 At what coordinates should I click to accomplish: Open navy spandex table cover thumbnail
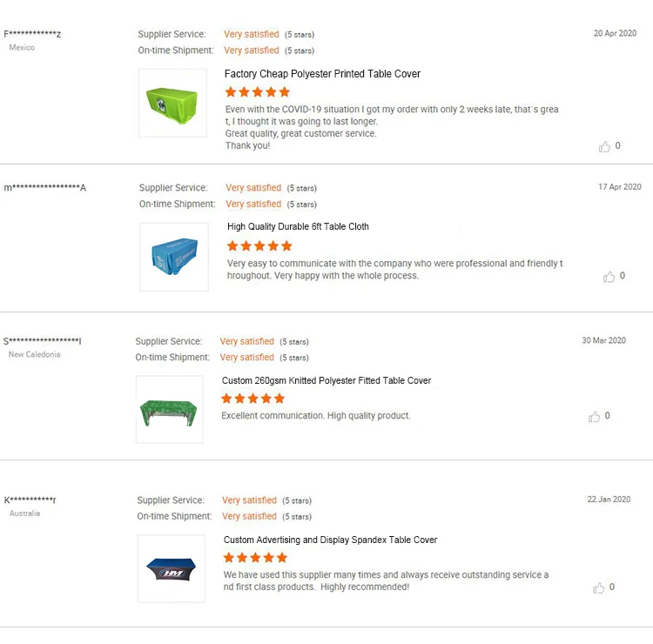(x=172, y=569)
